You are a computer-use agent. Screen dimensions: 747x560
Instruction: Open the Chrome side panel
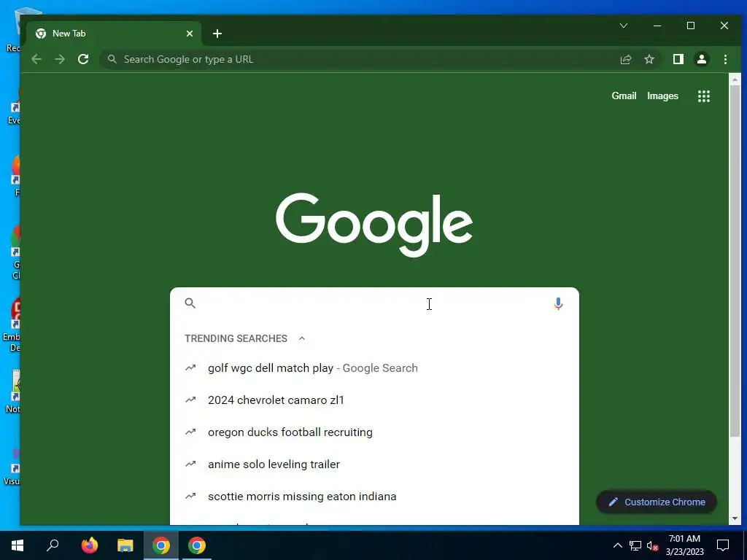pyautogui.click(x=678, y=59)
